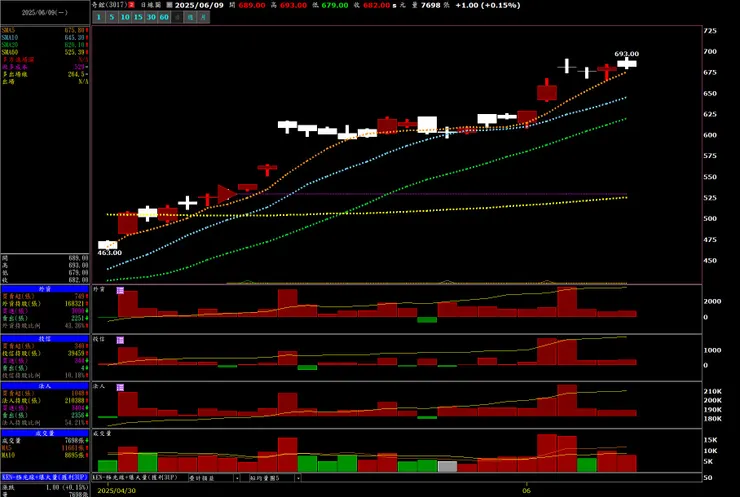This screenshot has width=740, height=497.
Task: Select the blue KEN strategy header at bottom left
Action: pyautogui.click(x=45, y=477)
